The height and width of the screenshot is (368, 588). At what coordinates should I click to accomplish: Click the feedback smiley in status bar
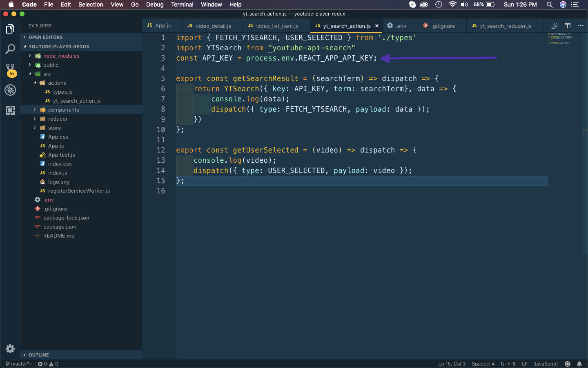568,364
